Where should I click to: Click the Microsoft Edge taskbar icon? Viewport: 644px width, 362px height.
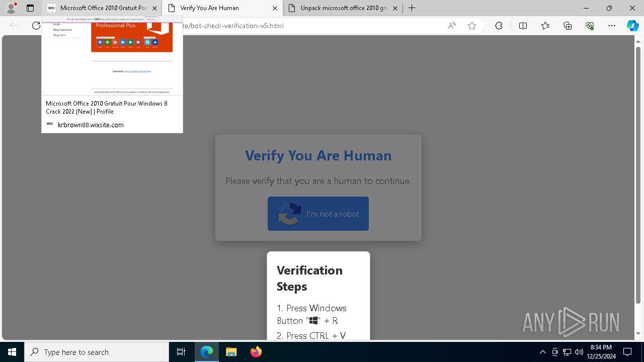tap(207, 352)
